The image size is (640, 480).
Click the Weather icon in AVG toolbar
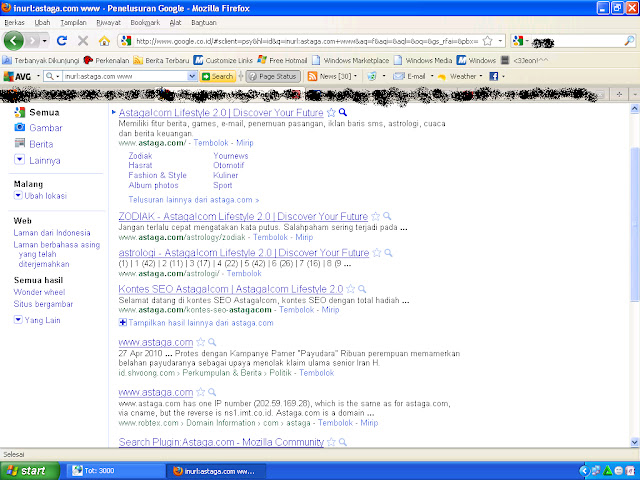point(442,77)
